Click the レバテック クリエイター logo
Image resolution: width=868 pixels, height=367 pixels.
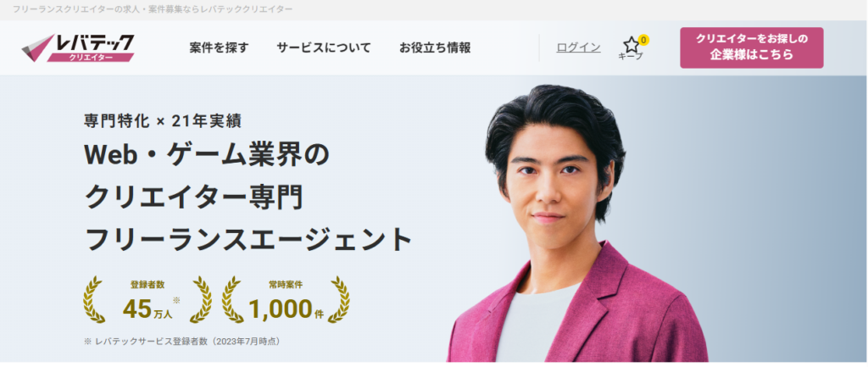pyautogui.click(x=78, y=47)
